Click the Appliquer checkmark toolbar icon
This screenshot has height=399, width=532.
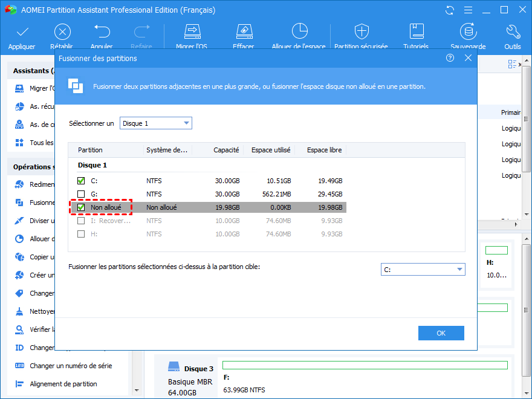22,32
